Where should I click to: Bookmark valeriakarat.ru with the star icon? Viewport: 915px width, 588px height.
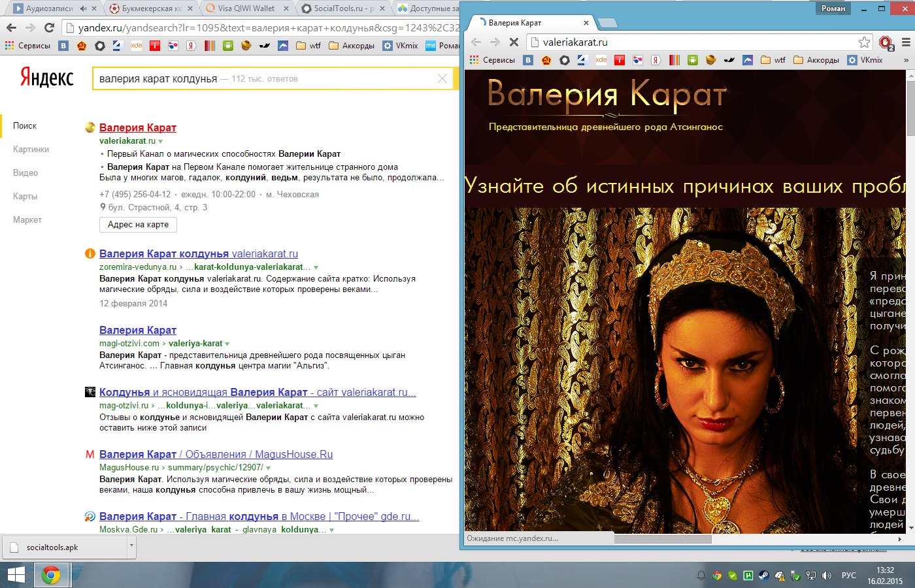(864, 42)
